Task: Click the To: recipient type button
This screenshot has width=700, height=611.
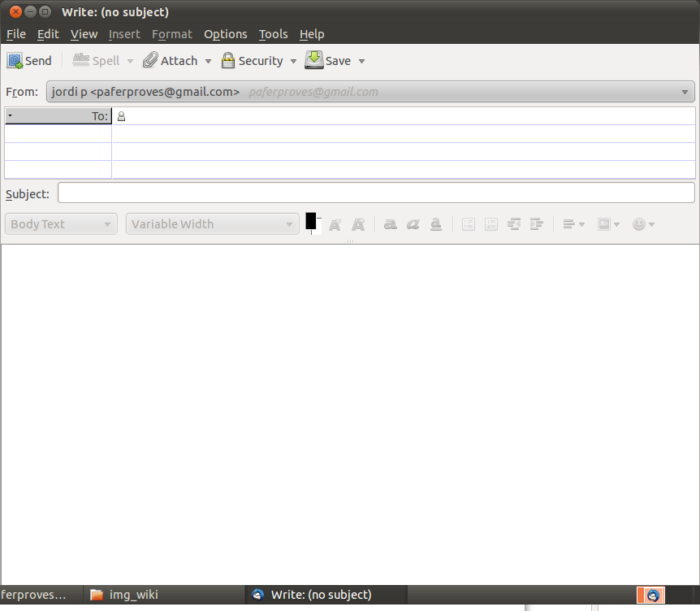Action: pos(58,116)
